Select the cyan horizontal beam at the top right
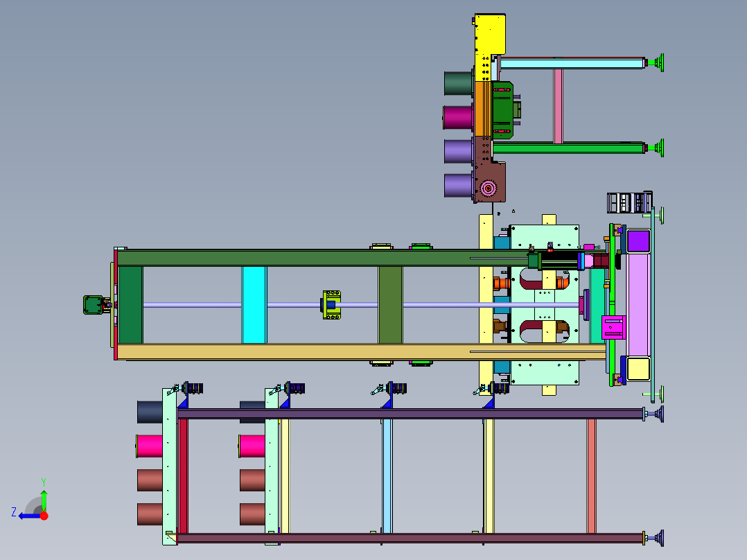This screenshot has height=560, width=747. click(571, 63)
